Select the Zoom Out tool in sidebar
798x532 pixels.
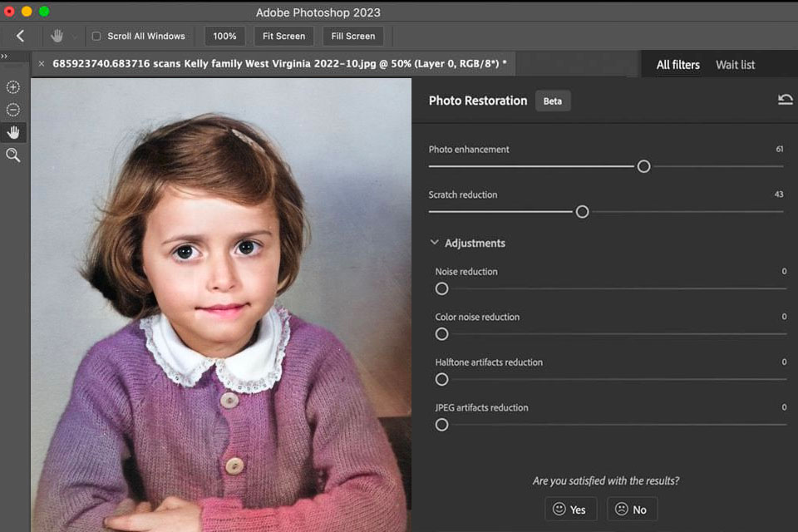click(13, 110)
